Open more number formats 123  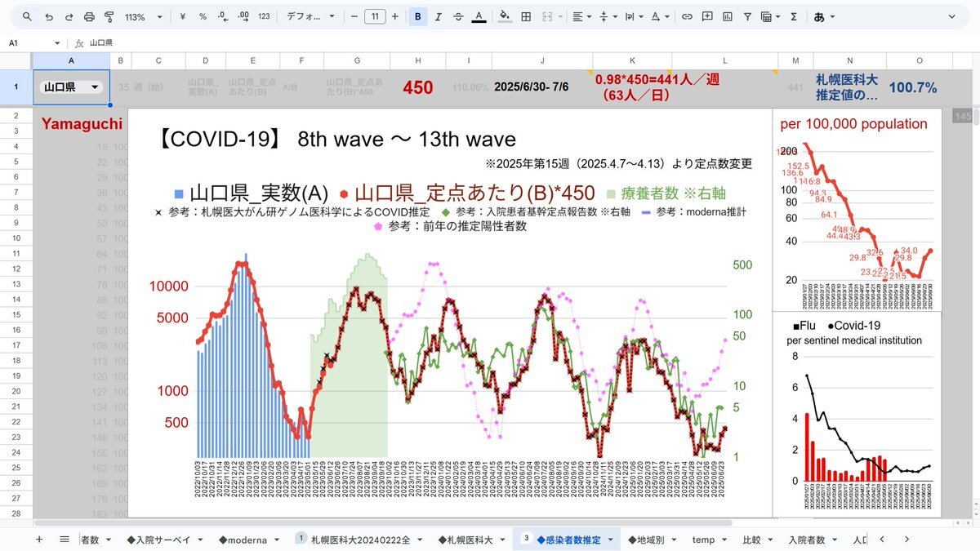(x=264, y=16)
